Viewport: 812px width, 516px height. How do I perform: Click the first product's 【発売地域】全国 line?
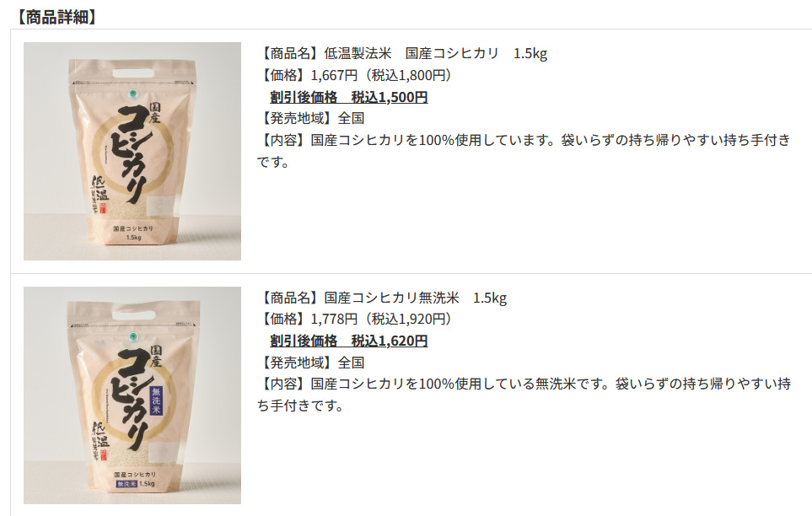point(311,118)
